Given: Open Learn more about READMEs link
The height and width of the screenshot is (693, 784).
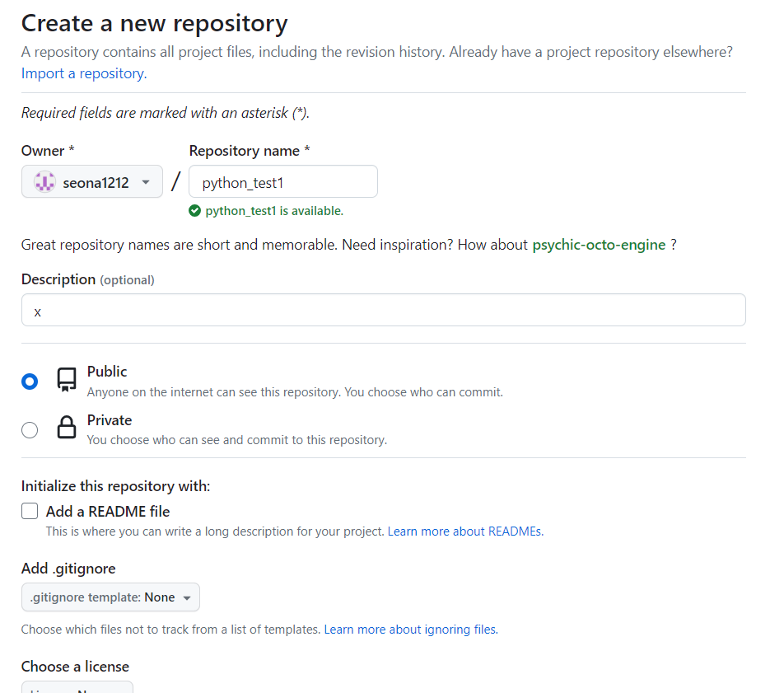Looking at the screenshot, I should tap(465, 531).
